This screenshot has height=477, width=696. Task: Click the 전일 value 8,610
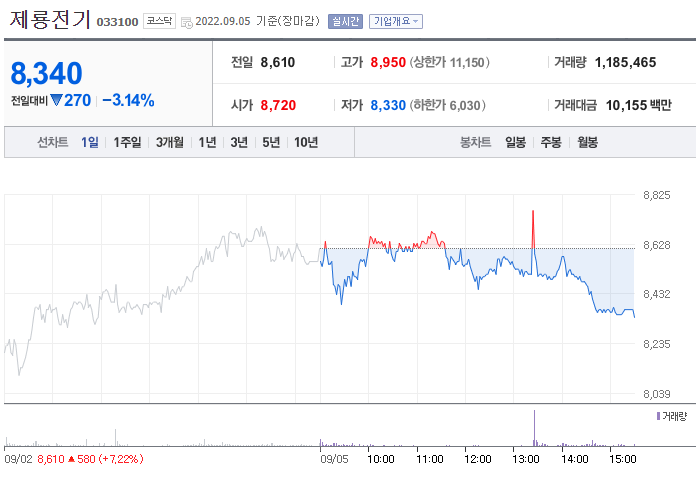coord(278,63)
